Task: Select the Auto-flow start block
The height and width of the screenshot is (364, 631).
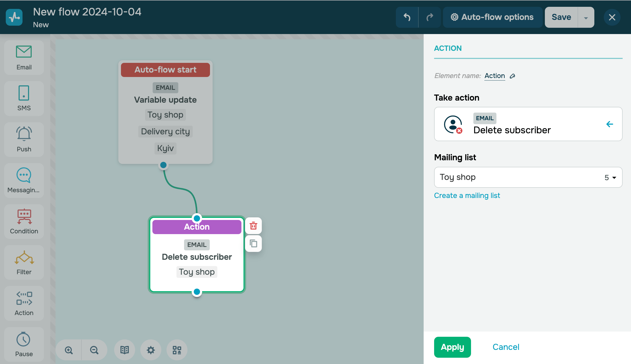Action: pos(165,70)
